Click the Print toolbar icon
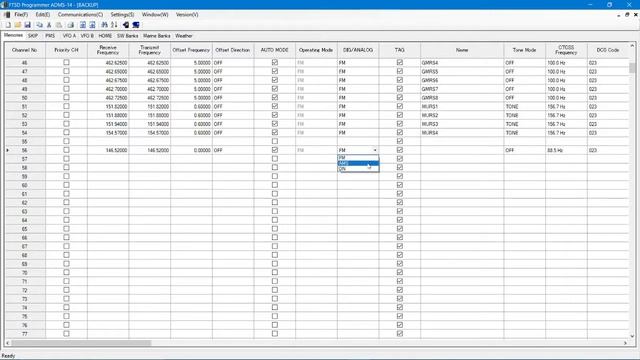This screenshot has width=640, height=360. (x=71, y=25)
